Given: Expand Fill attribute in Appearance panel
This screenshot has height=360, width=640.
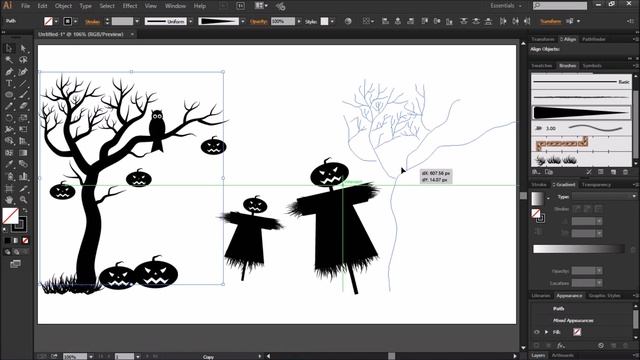Looking at the screenshot, I should pos(546,332).
